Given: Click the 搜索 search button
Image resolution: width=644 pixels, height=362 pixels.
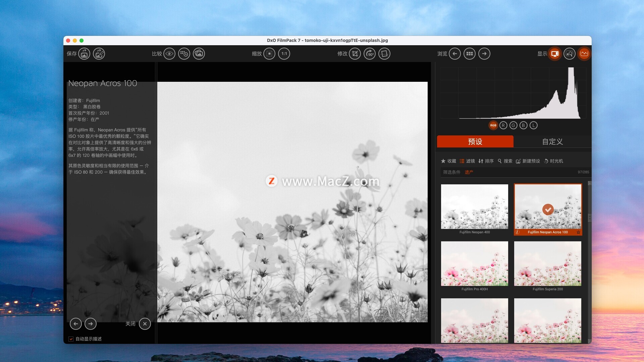Looking at the screenshot, I should pyautogui.click(x=505, y=161).
